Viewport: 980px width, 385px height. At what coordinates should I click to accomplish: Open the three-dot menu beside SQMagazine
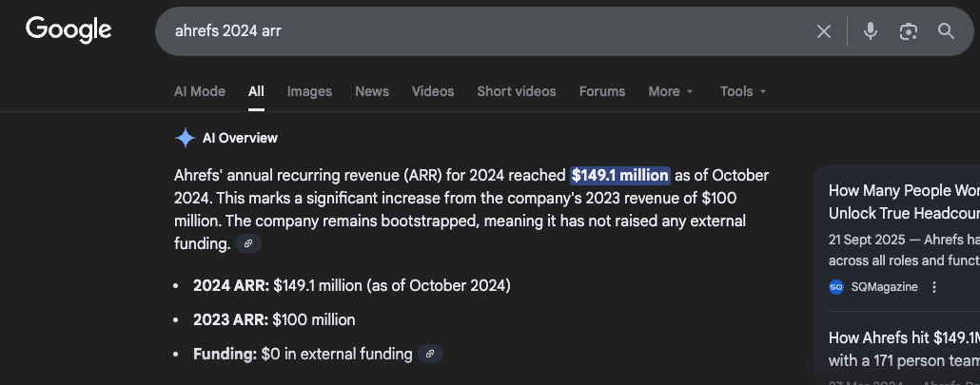click(x=934, y=287)
